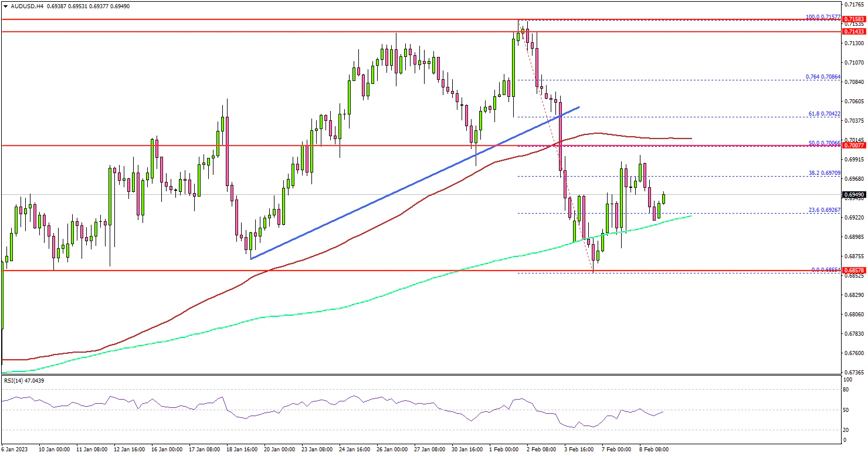Click the triangle arrow beside AUDUSD,H4
The image size is (868, 456).
(5, 5)
